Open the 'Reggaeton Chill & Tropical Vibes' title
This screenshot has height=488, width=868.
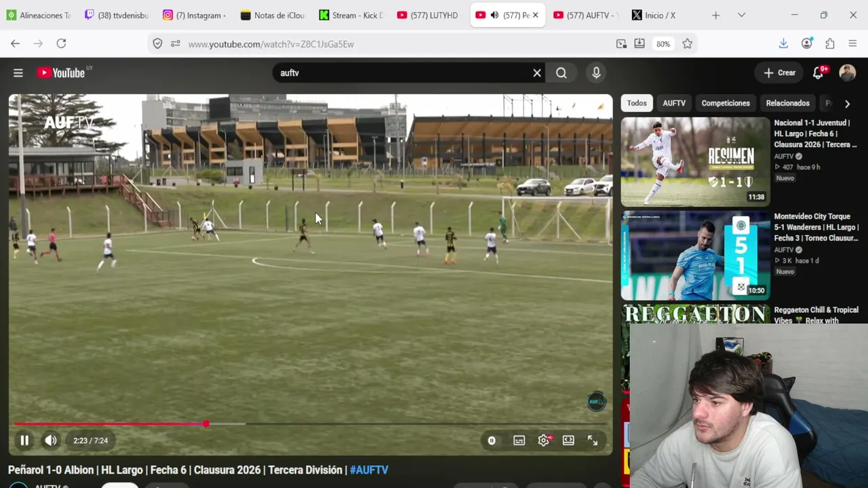click(x=816, y=315)
